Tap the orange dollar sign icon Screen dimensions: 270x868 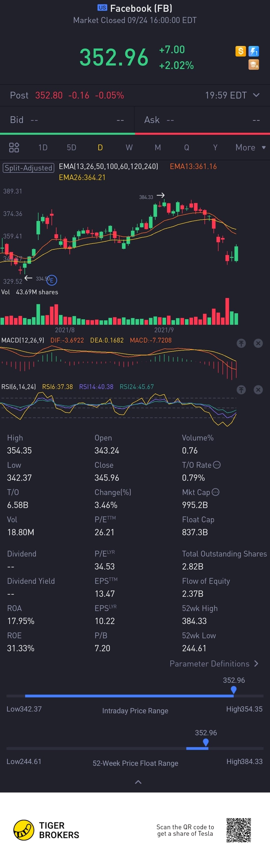[240, 51]
